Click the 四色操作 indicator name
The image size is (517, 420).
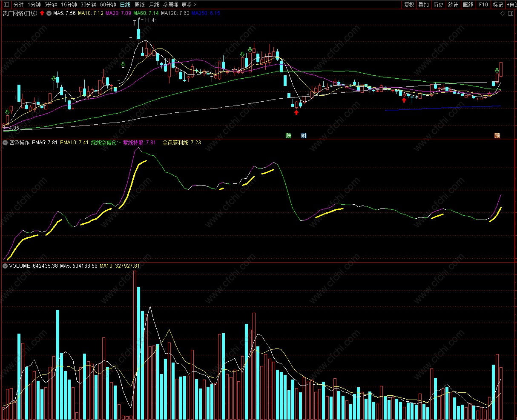[x=20, y=143]
